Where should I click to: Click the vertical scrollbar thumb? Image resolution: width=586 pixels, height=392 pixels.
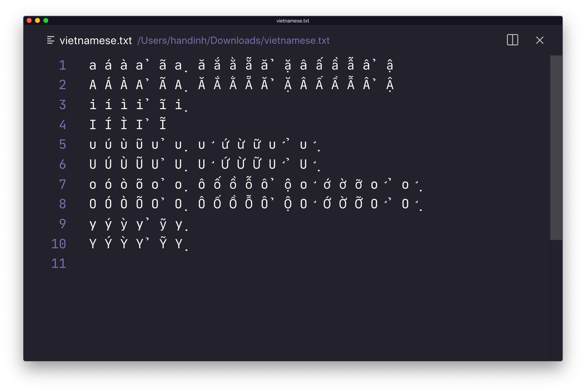click(x=556, y=147)
